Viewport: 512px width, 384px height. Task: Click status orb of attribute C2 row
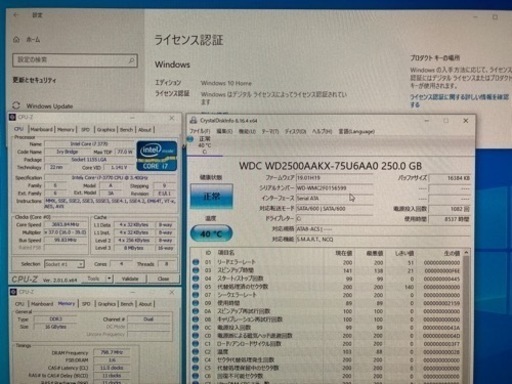196,352
